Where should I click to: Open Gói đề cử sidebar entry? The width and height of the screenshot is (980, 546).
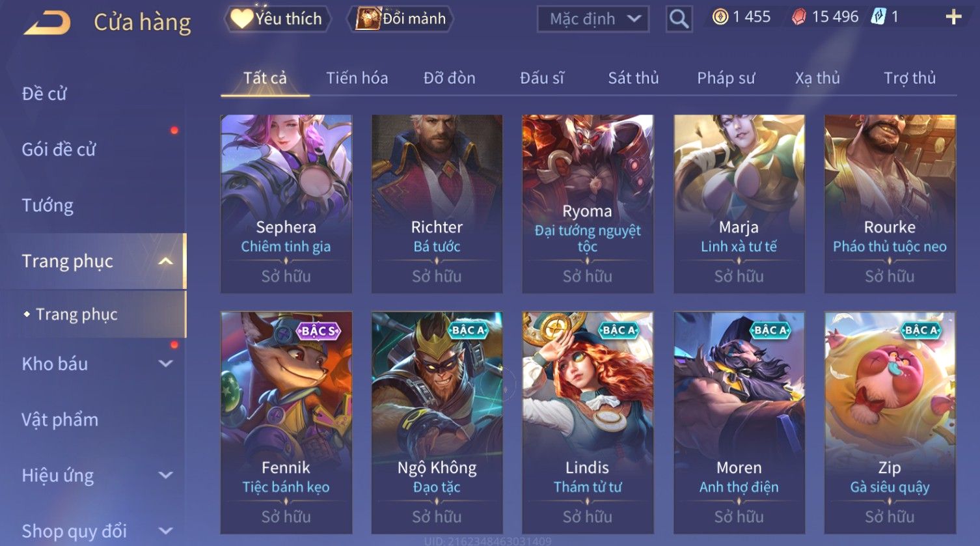[x=59, y=150]
